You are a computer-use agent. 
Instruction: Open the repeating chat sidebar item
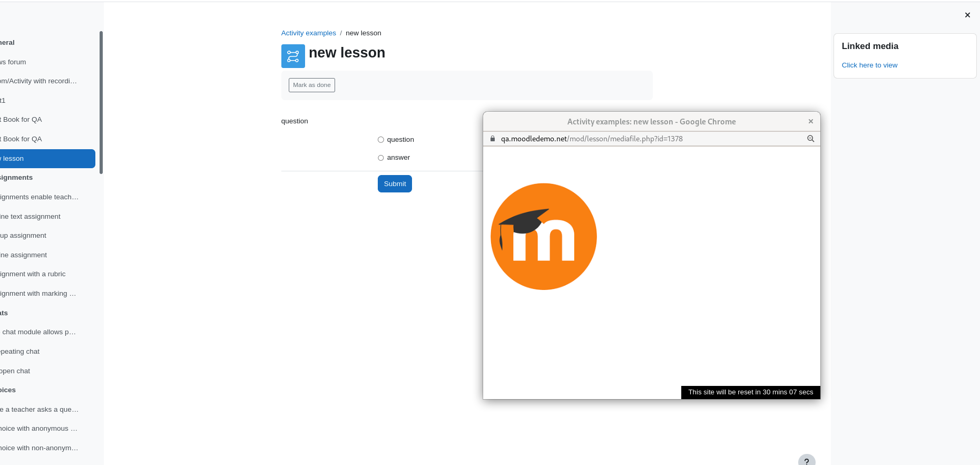[20, 352]
